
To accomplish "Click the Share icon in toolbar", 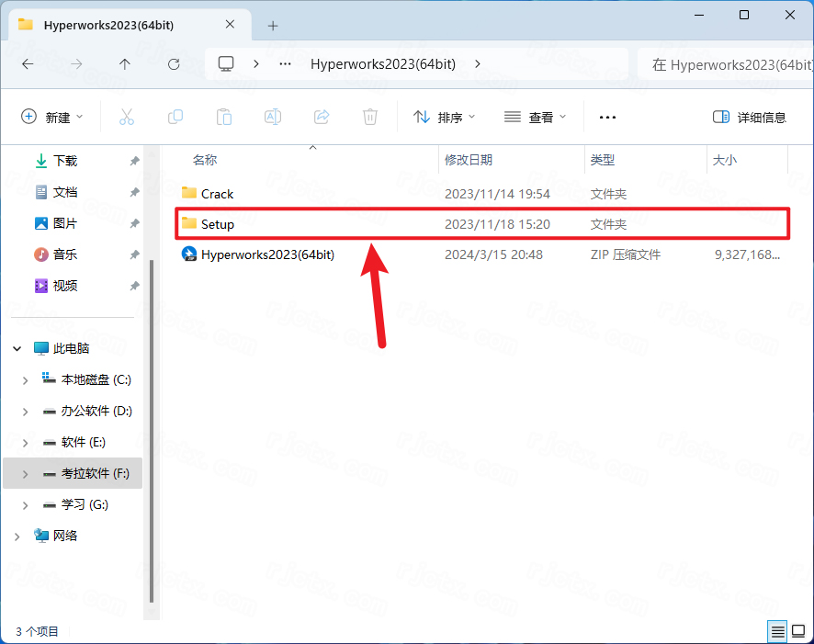I will pyautogui.click(x=322, y=117).
